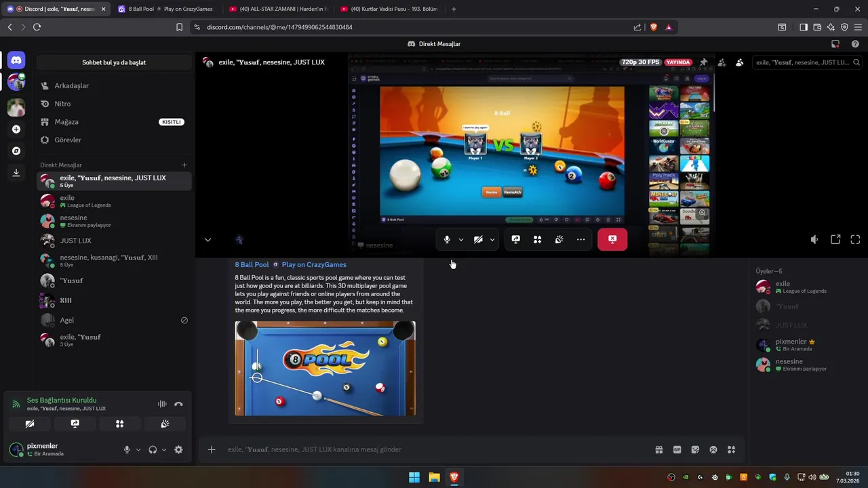The width and height of the screenshot is (868, 488).
Task: Toggle the browser sidebar panel
Action: [804, 27]
